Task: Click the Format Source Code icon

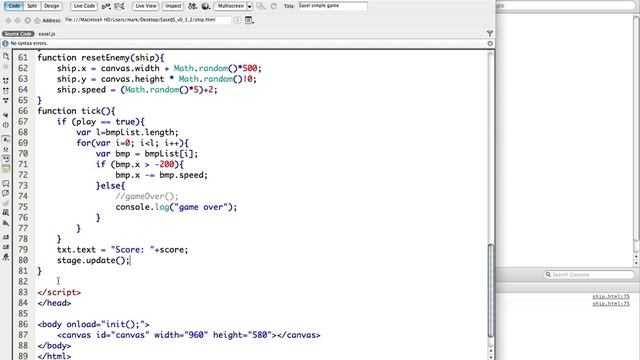Action: (x=6, y=257)
